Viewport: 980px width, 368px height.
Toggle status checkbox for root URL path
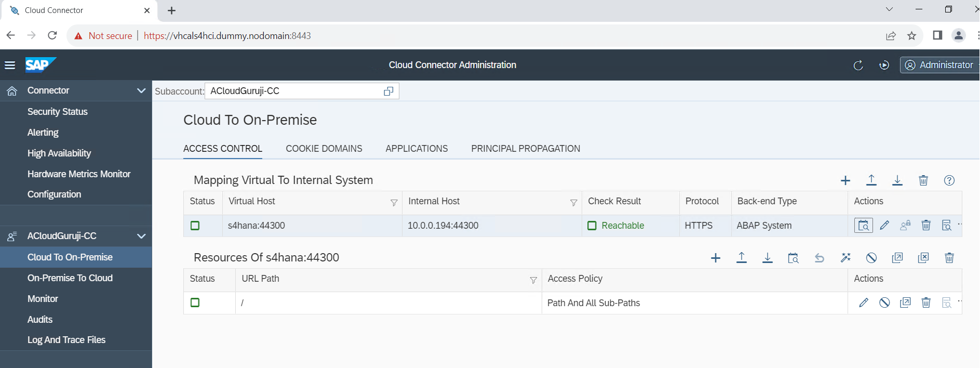click(x=195, y=303)
